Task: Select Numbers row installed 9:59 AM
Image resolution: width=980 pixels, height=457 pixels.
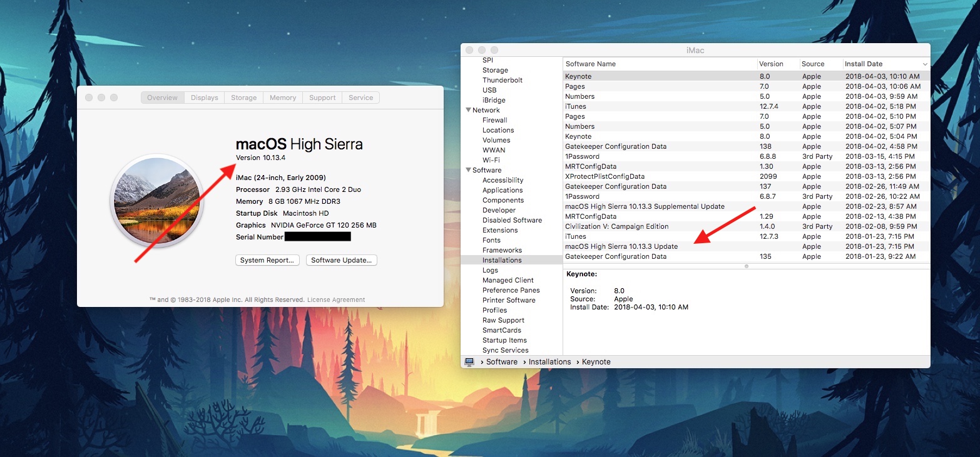Action: pos(747,96)
